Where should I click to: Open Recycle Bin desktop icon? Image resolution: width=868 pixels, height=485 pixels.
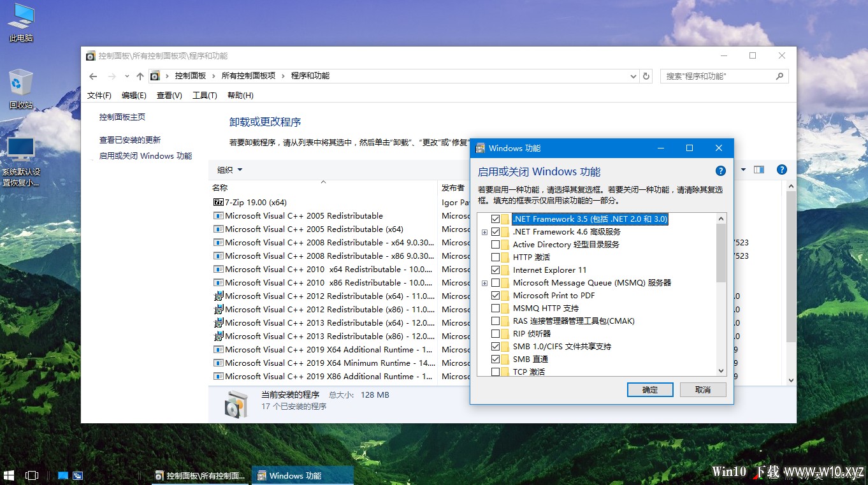pos(21,89)
